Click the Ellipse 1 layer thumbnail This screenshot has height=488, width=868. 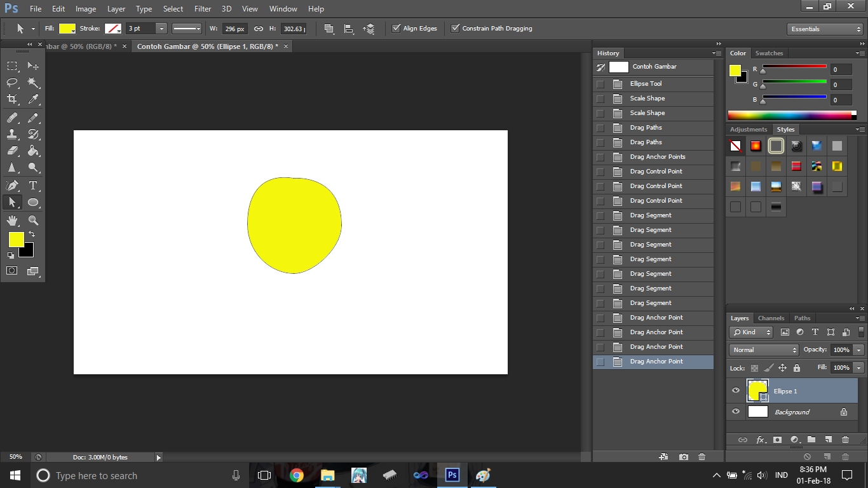tap(757, 390)
